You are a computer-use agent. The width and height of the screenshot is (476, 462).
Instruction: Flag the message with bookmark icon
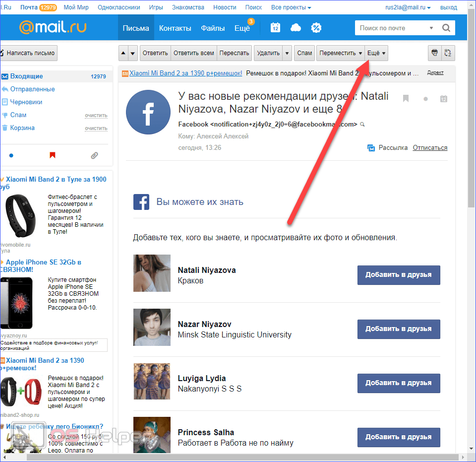click(406, 98)
